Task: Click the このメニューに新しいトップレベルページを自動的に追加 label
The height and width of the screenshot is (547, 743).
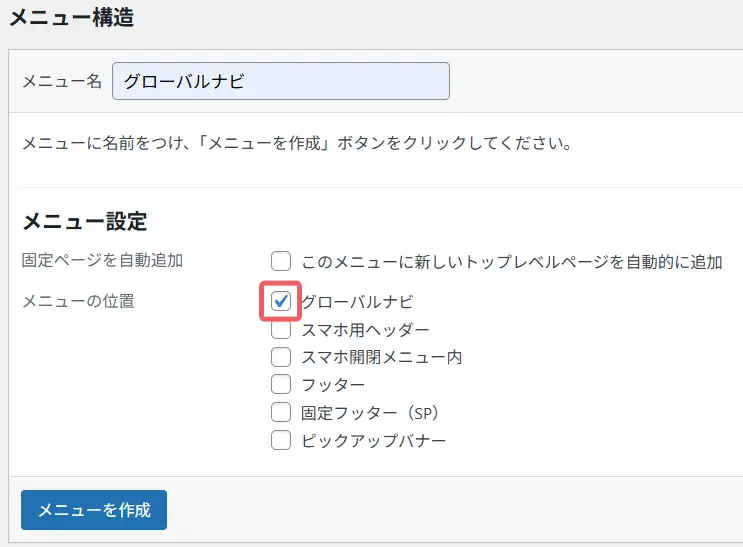Action: pos(512,262)
